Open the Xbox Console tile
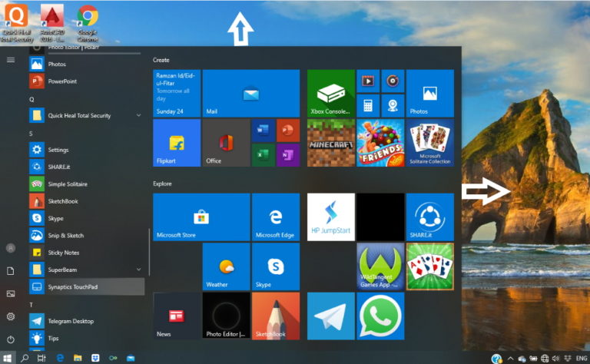Viewport: 590px width, 364px height. click(x=331, y=93)
